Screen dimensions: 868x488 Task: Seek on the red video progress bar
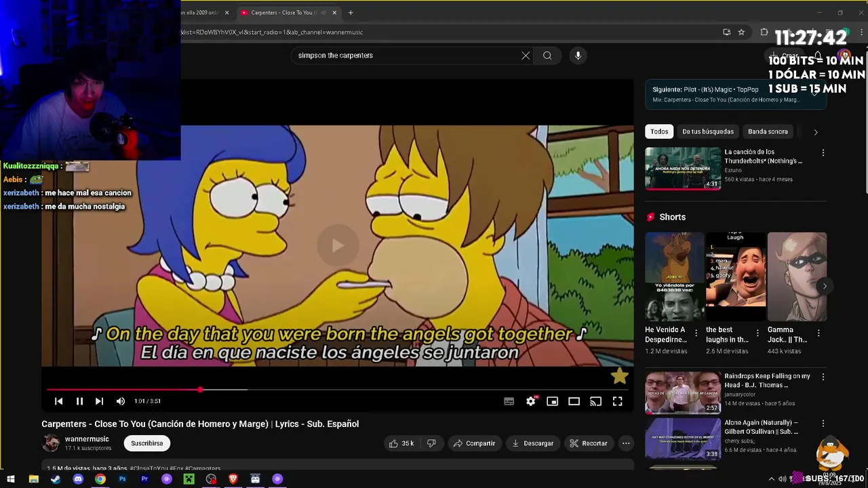coord(338,390)
